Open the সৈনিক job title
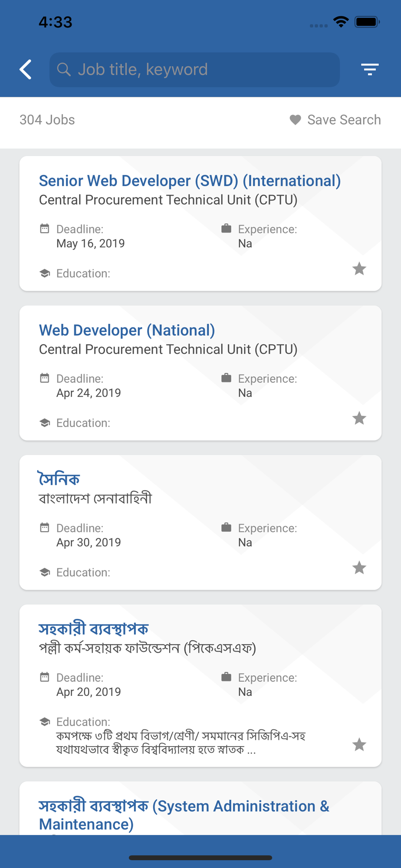This screenshot has width=401, height=868. (x=59, y=479)
